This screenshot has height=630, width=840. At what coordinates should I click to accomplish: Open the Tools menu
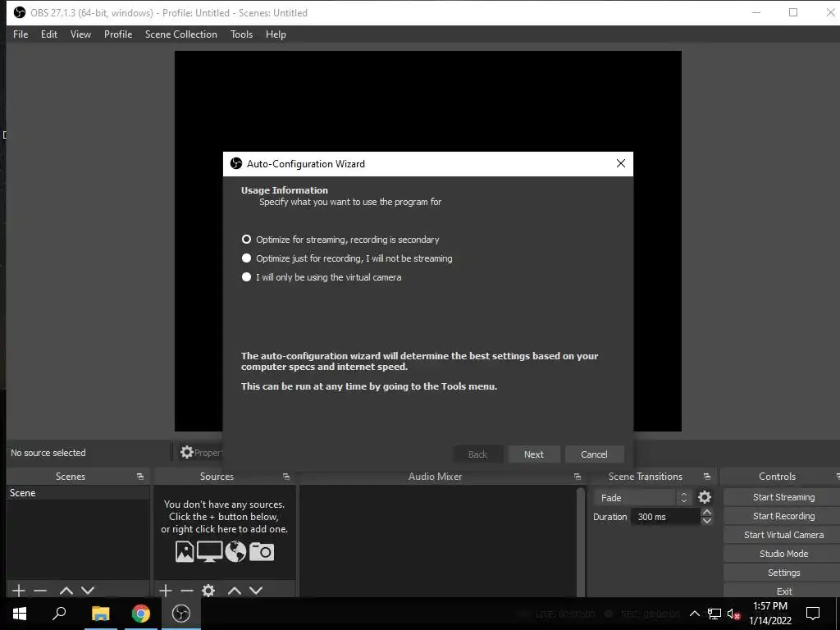(x=242, y=34)
